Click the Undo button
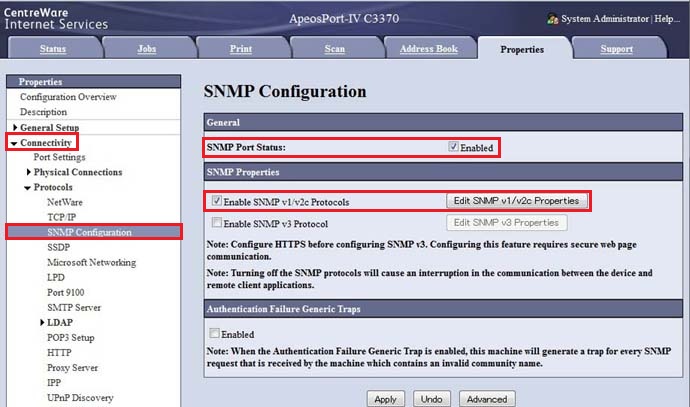The image size is (690, 407). tap(432, 398)
